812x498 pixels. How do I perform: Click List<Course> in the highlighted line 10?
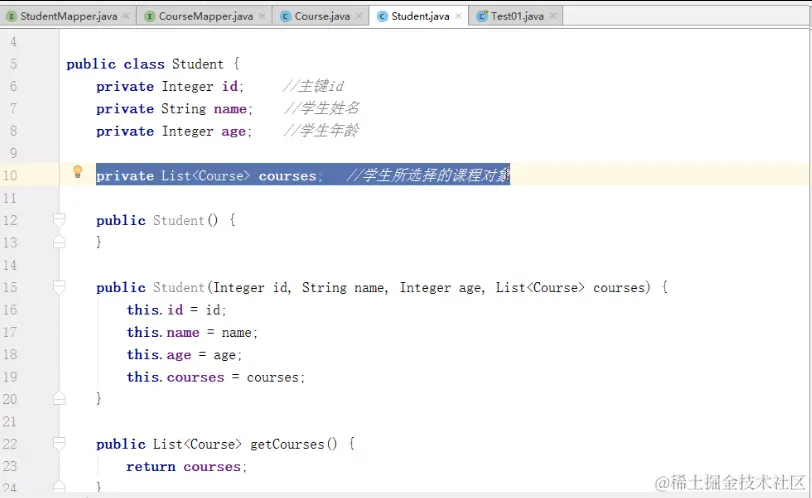(206, 176)
